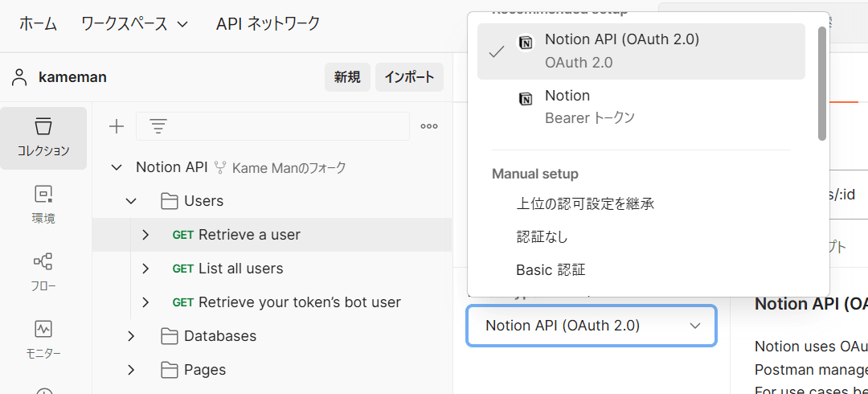This screenshot has height=394, width=868.
Task: Open API ネットワーク in top navigation
Action: coord(268,24)
